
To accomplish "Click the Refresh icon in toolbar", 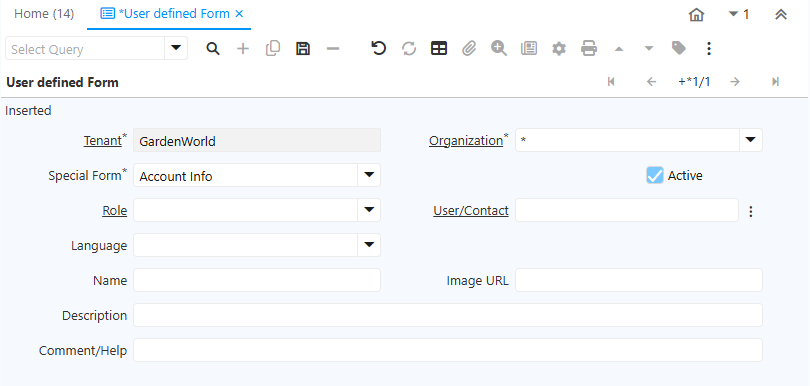I will pyautogui.click(x=409, y=49).
